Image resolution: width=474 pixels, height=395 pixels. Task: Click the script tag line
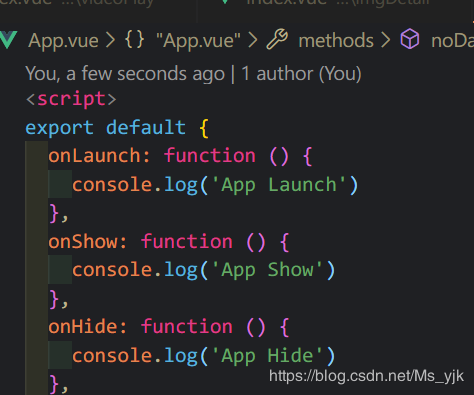click(x=71, y=99)
